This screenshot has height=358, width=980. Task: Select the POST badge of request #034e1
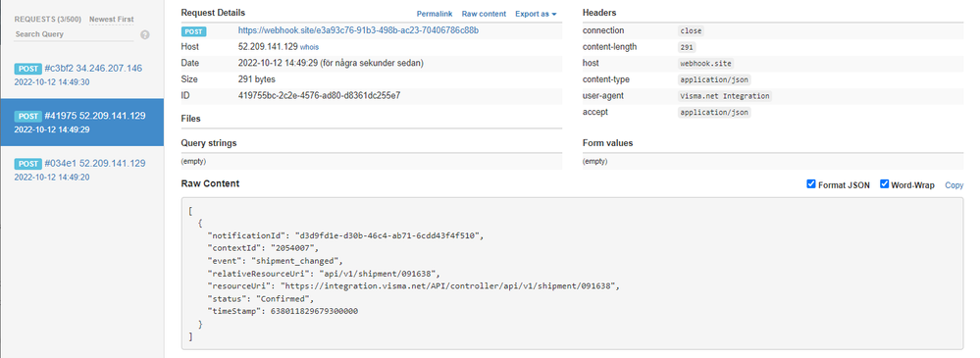[27, 164]
